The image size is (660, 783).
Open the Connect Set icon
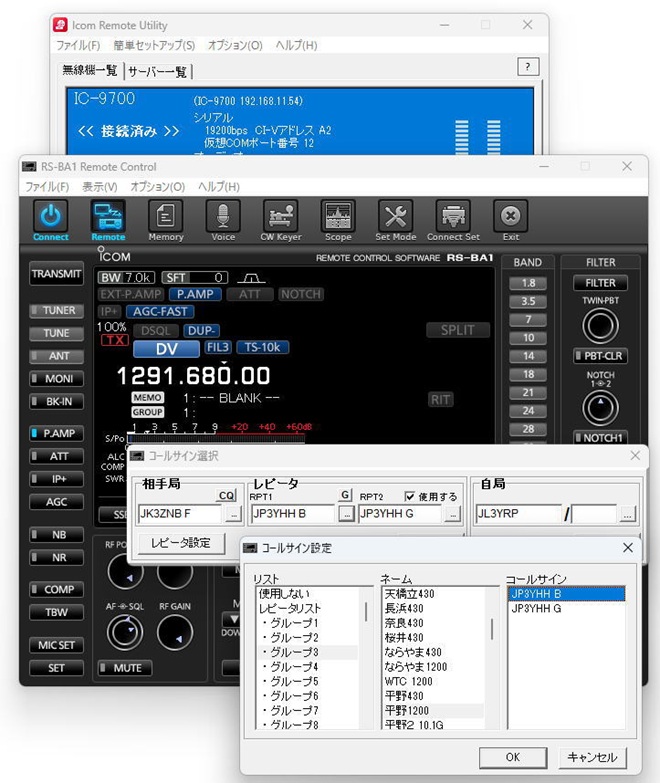pyautogui.click(x=453, y=216)
